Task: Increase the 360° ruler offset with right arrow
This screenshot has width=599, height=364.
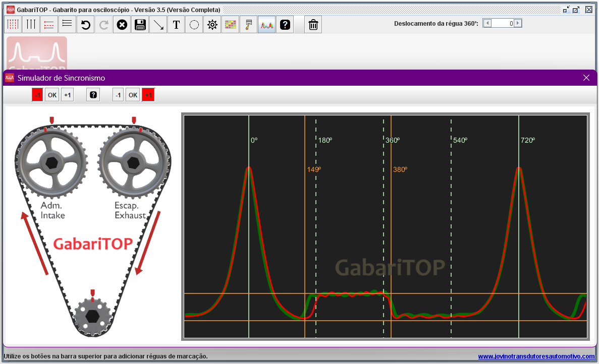Action: pos(518,23)
